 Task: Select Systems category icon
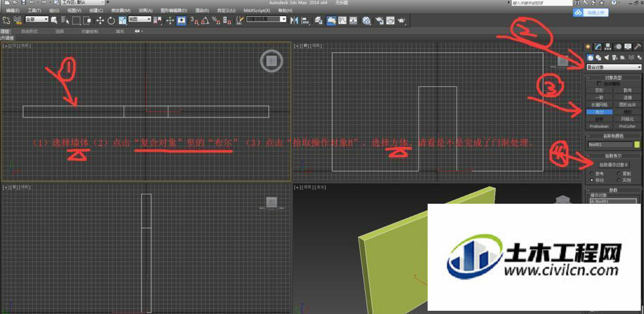click(x=639, y=57)
